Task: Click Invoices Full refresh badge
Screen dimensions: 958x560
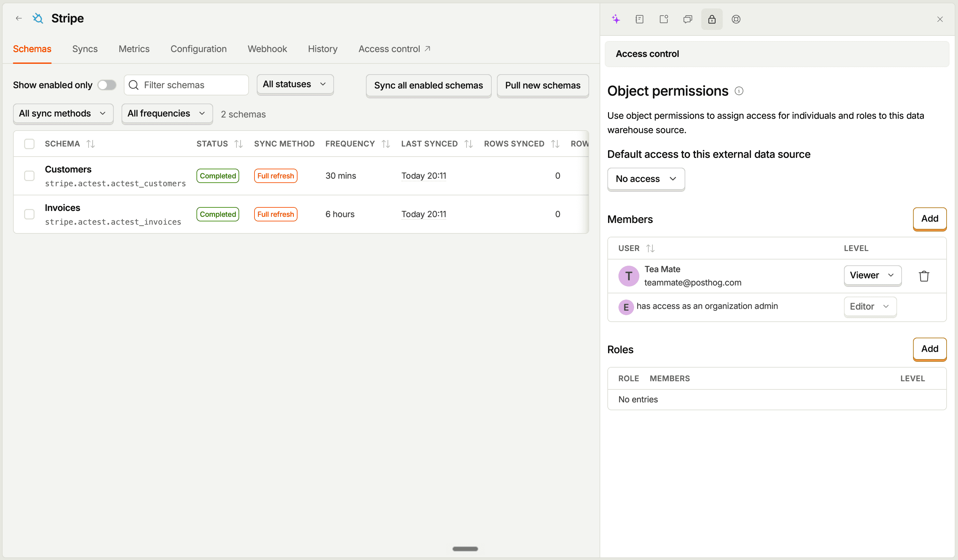Action: (276, 214)
